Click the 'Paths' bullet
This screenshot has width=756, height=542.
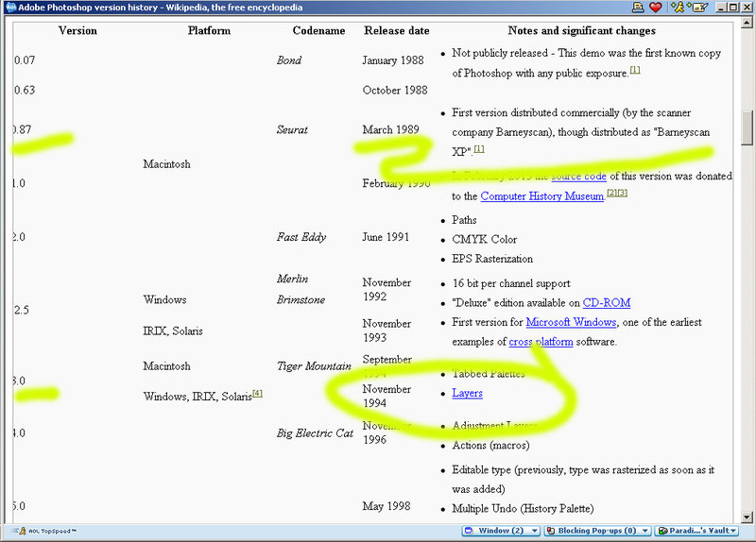464,220
